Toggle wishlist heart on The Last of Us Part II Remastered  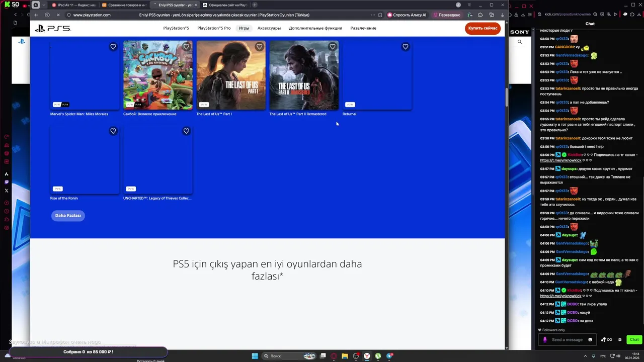tap(333, 47)
